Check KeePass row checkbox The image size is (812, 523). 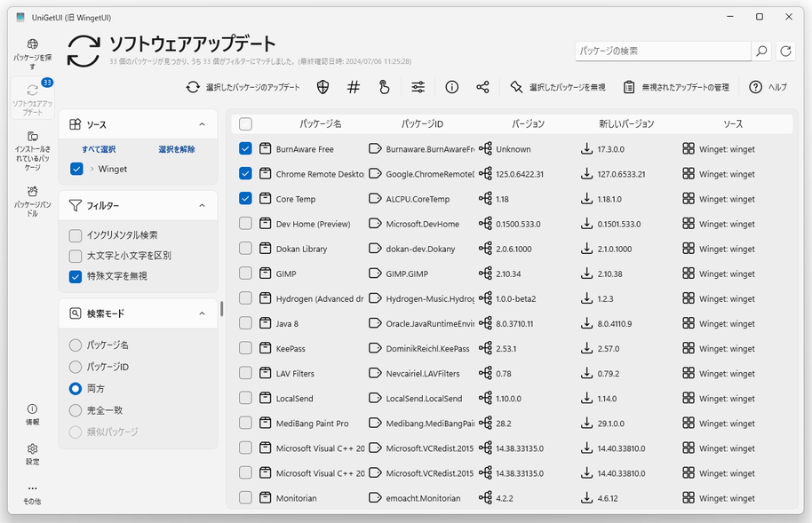pyautogui.click(x=245, y=348)
